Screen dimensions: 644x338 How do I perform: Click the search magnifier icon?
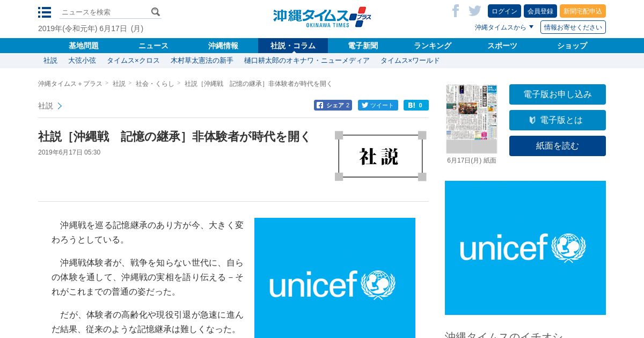[x=155, y=12]
